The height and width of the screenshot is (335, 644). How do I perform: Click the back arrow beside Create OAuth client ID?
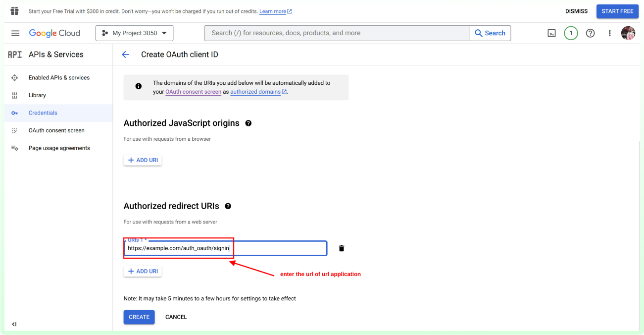pyautogui.click(x=125, y=55)
